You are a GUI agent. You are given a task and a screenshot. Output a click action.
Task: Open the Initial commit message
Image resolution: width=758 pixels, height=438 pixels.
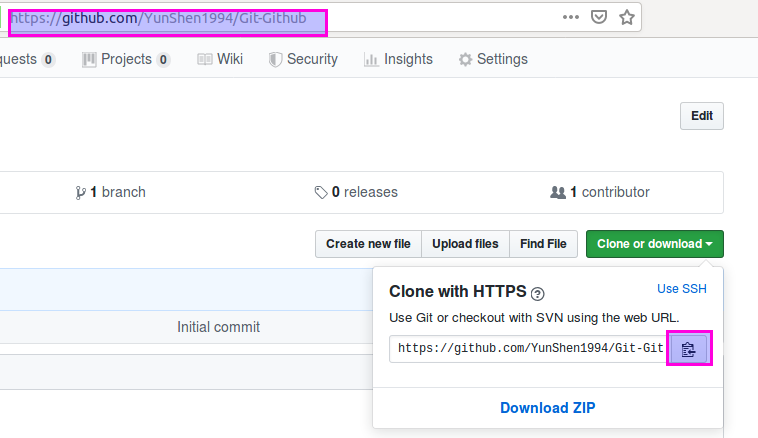[219, 327]
